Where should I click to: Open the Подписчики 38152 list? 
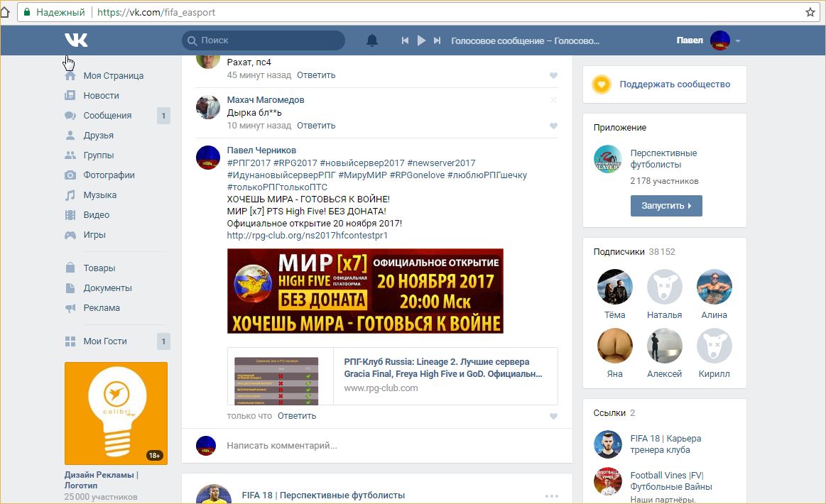point(634,252)
